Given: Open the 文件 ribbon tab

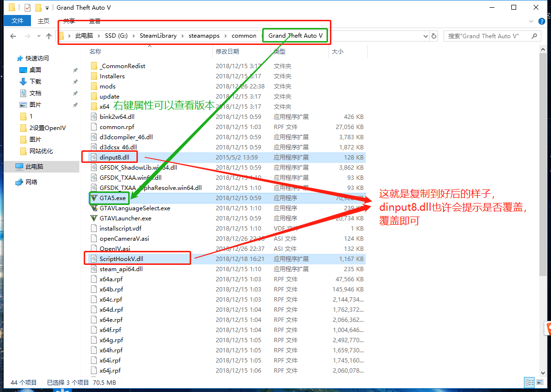Looking at the screenshot, I should pos(17,21).
